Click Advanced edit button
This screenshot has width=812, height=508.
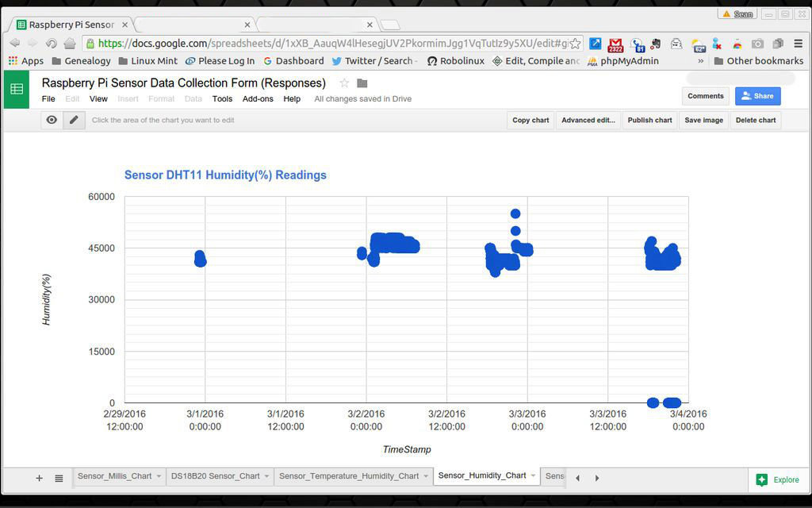pos(588,120)
